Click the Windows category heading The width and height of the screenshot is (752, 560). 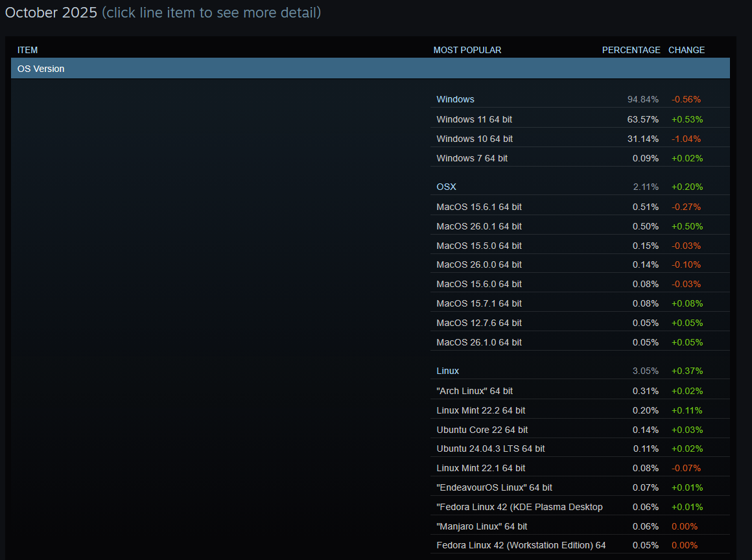pyautogui.click(x=455, y=99)
